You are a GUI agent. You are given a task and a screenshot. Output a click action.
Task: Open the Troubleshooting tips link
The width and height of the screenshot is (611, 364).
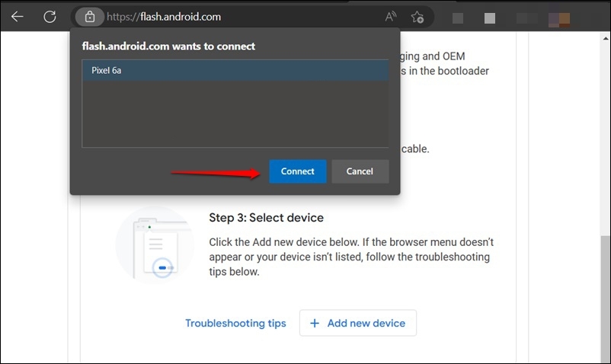click(x=235, y=323)
